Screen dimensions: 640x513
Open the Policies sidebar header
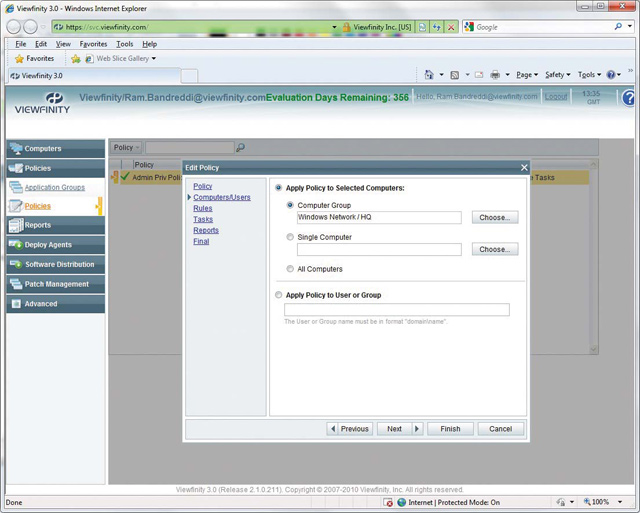[56, 168]
